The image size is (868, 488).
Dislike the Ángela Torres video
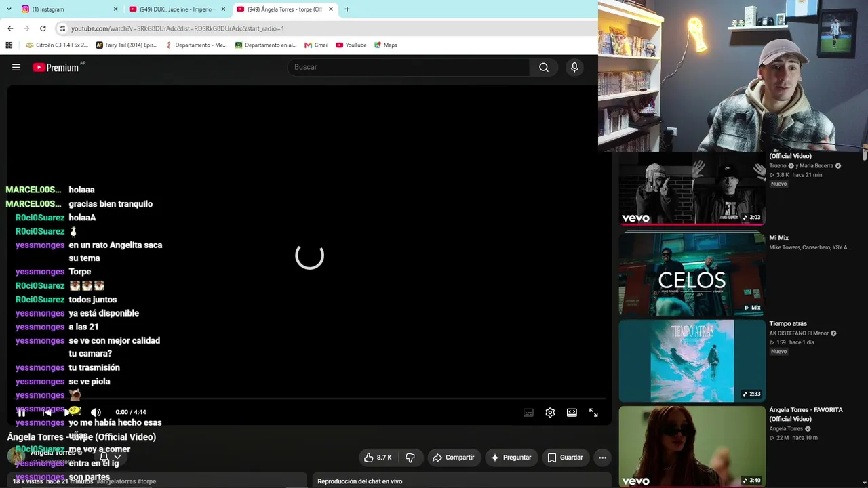[x=410, y=457]
